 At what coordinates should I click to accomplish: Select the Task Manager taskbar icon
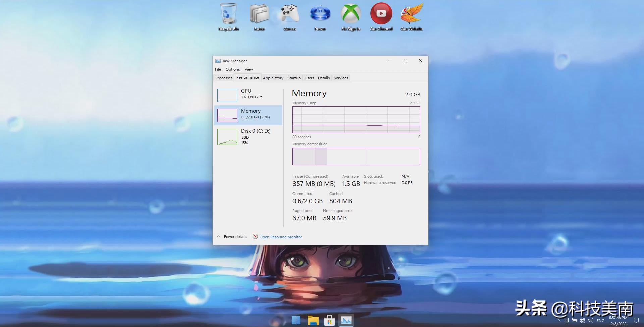coord(346,320)
